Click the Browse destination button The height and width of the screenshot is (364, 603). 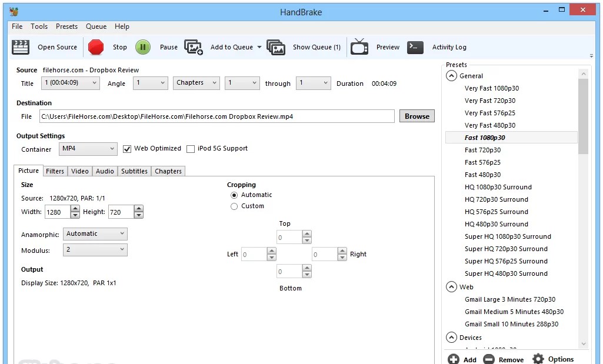(417, 116)
